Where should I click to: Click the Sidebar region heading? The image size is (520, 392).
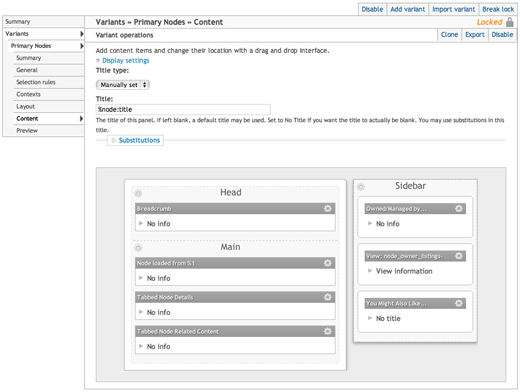pos(410,186)
